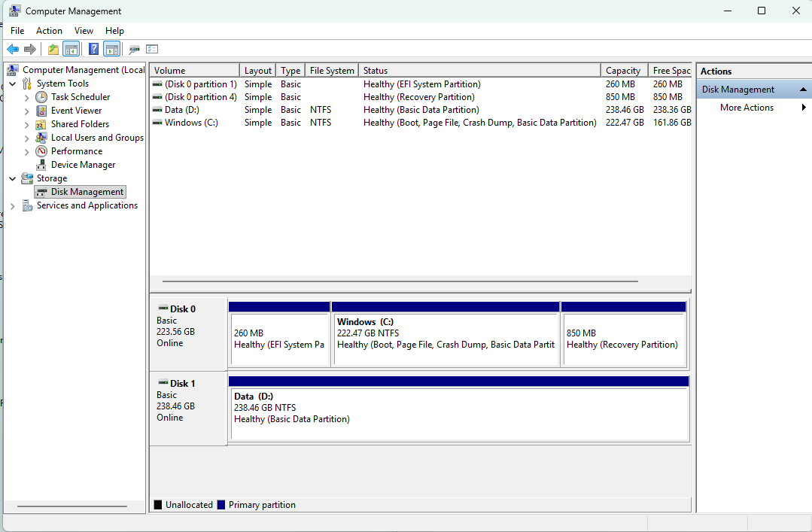Sort by the Capacity column header
Image resolution: width=812 pixels, height=532 pixels.
click(x=625, y=71)
